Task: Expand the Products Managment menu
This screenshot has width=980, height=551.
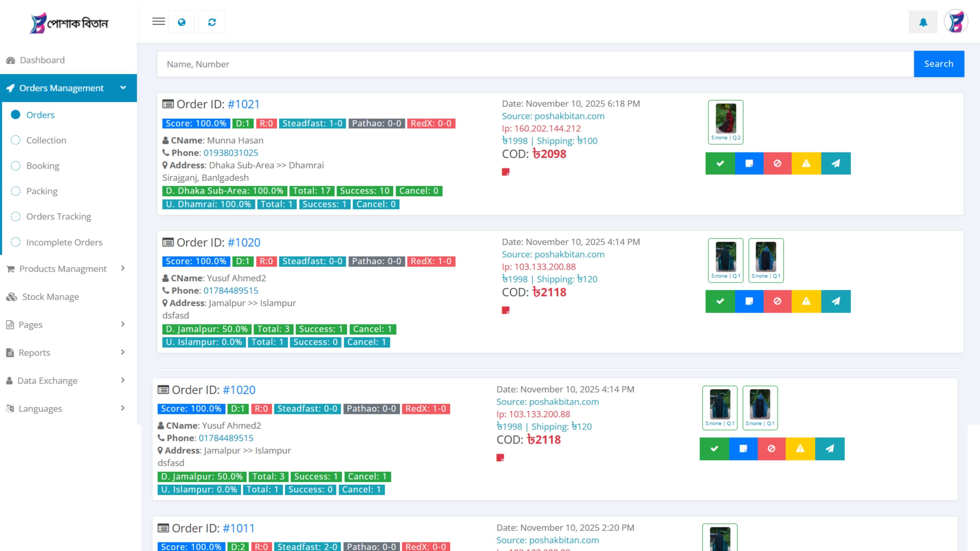Action: [63, 269]
